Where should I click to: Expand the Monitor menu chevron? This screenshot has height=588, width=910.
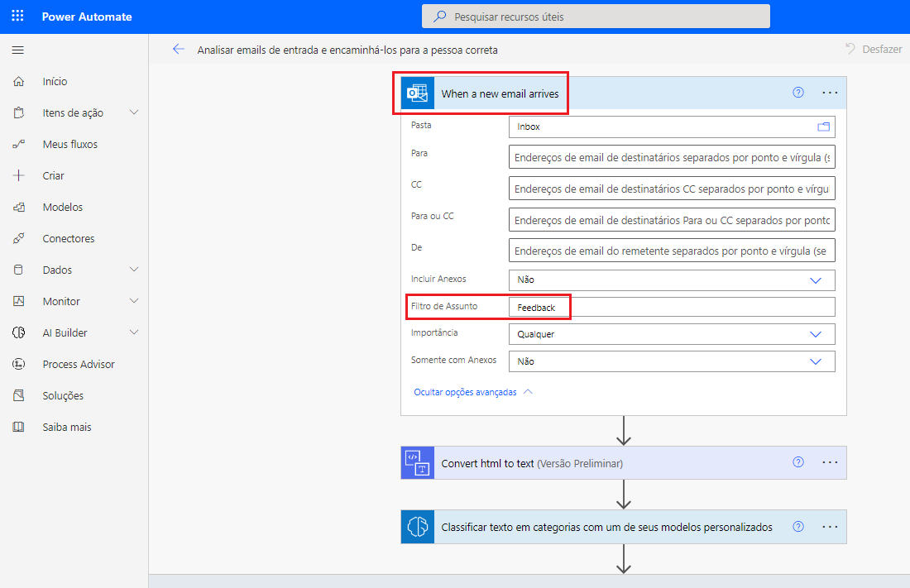134,301
